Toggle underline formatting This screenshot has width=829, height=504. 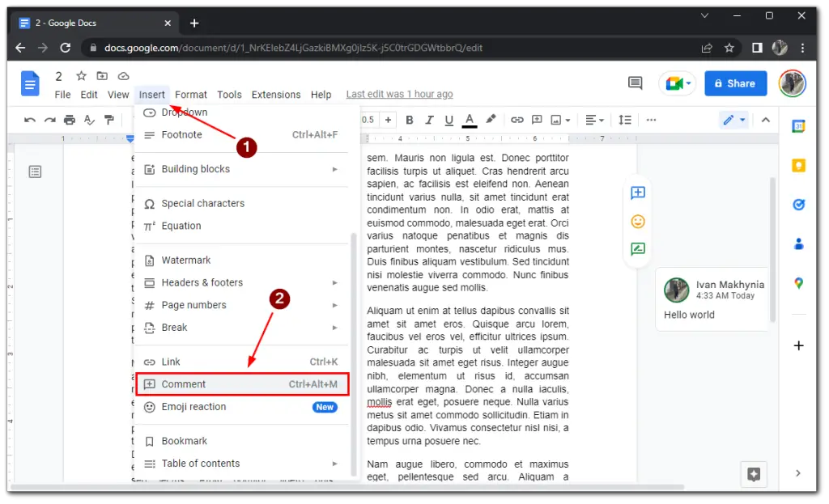pyautogui.click(x=448, y=120)
